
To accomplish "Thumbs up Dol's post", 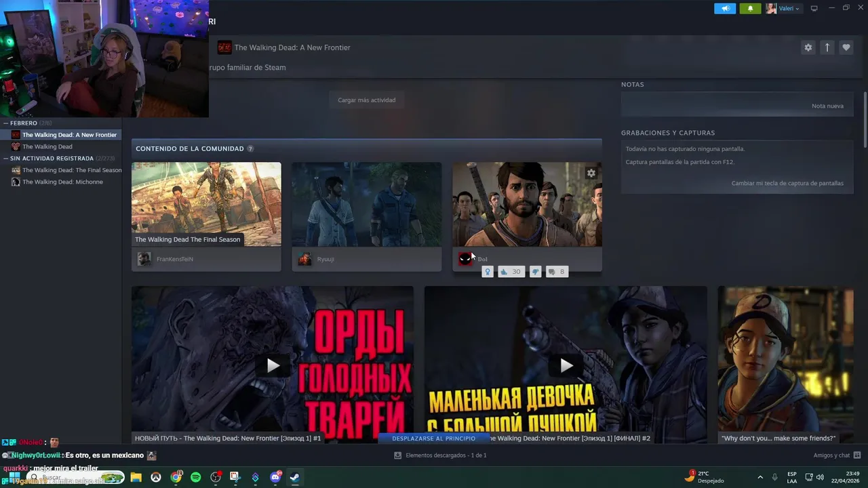I will 511,272.
